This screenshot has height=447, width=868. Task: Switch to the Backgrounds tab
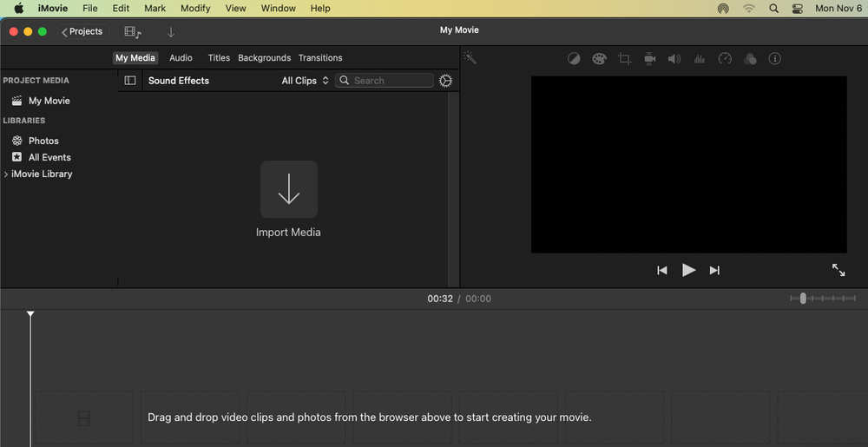(x=264, y=57)
